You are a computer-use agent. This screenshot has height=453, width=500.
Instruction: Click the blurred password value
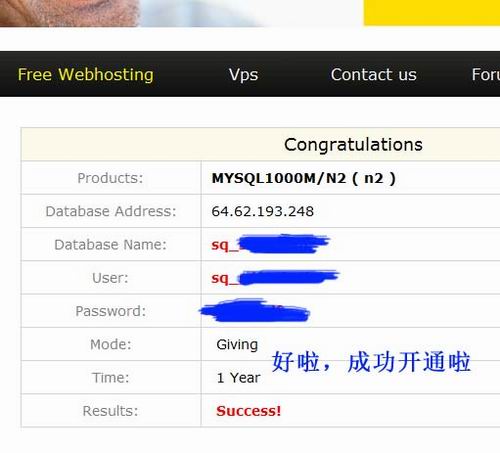pyautogui.click(x=255, y=311)
